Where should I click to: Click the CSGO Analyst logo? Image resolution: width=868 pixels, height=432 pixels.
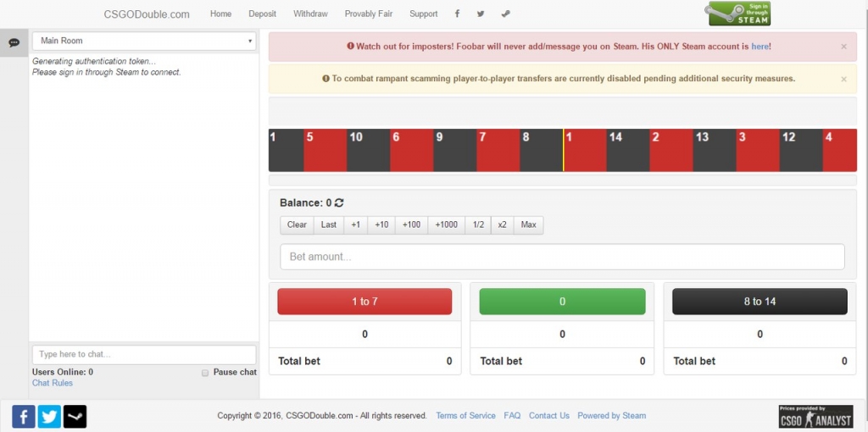[815, 417]
